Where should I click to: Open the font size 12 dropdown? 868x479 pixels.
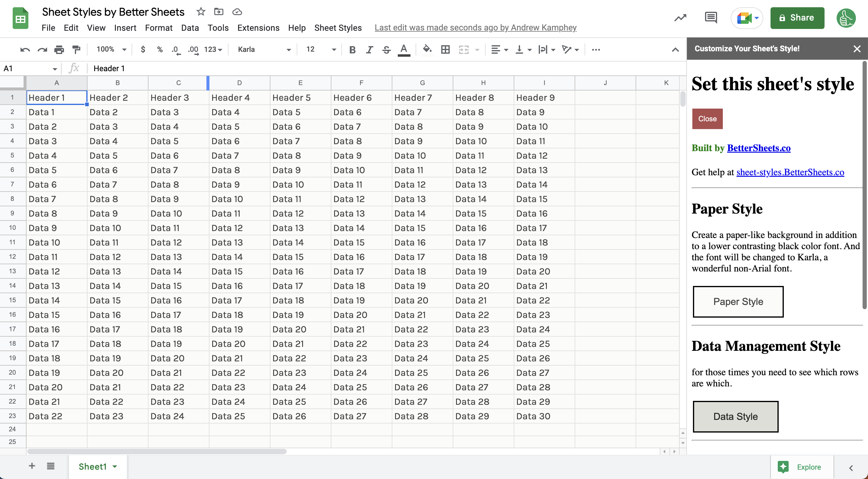321,49
